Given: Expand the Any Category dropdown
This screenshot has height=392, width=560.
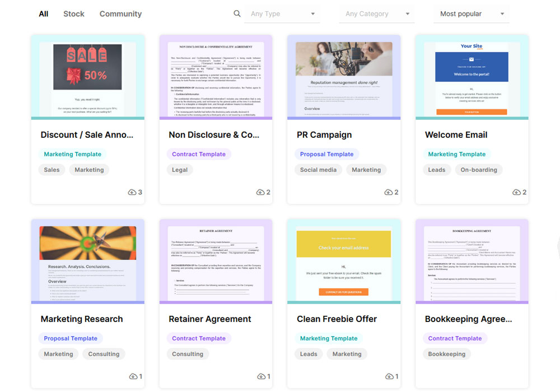Looking at the screenshot, I should [x=377, y=14].
